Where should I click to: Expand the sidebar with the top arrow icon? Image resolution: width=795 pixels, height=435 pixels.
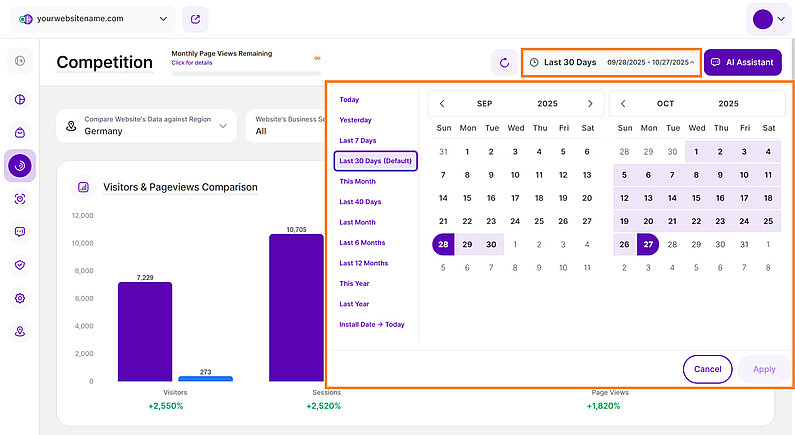(x=20, y=62)
